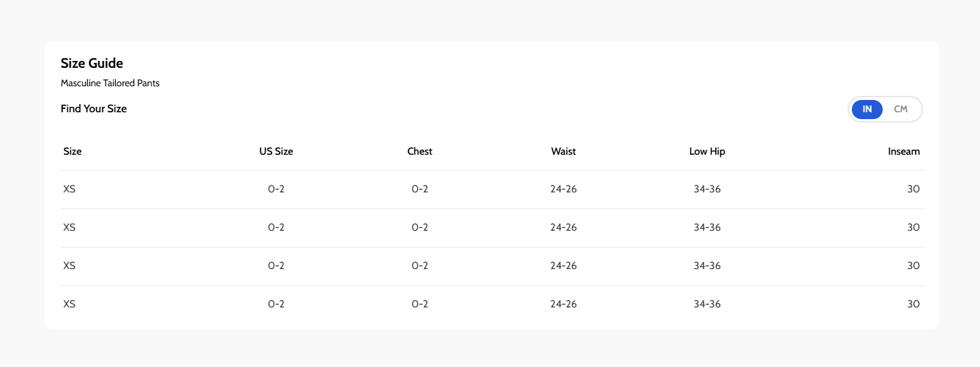Click the Find Your Size label
Viewport: 980px width, 367px height.
pos(94,108)
